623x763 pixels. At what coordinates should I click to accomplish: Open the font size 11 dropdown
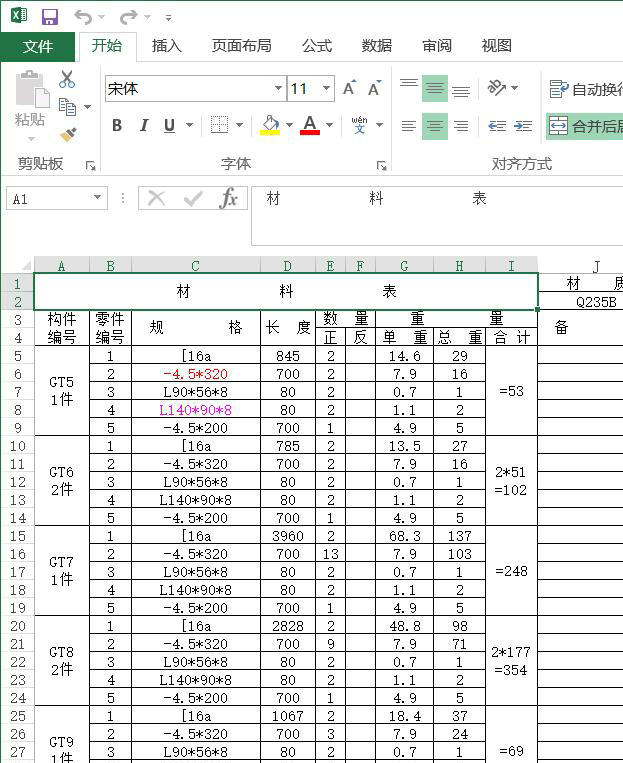[x=327, y=89]
